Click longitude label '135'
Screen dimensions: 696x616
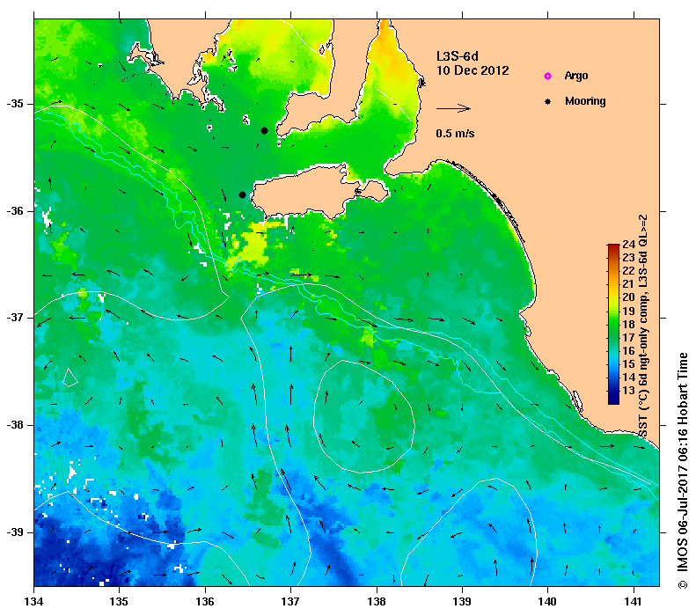pos(119,602)
